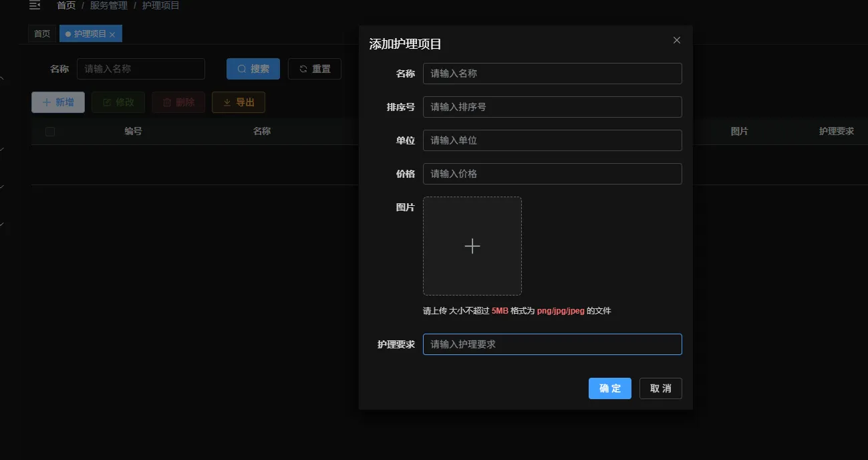The image size is (868, 460).
Task: Focus the 名称 search field above table
Action: click(140, 69)
